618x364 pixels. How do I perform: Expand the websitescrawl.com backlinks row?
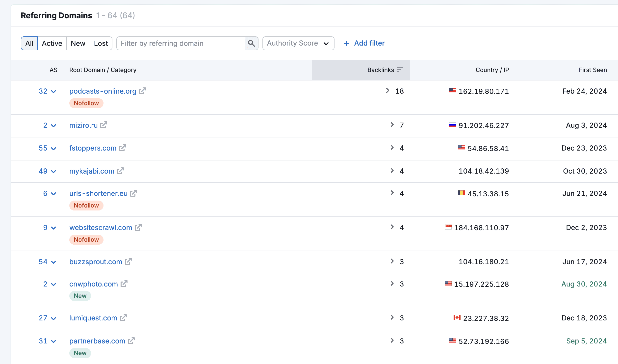pos(392,227)
